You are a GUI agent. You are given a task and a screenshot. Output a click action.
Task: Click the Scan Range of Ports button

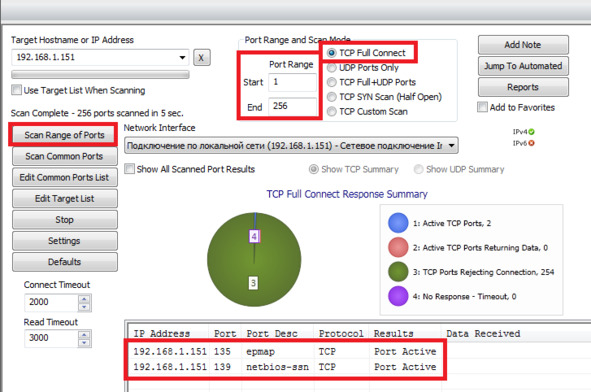coord(64,135)
